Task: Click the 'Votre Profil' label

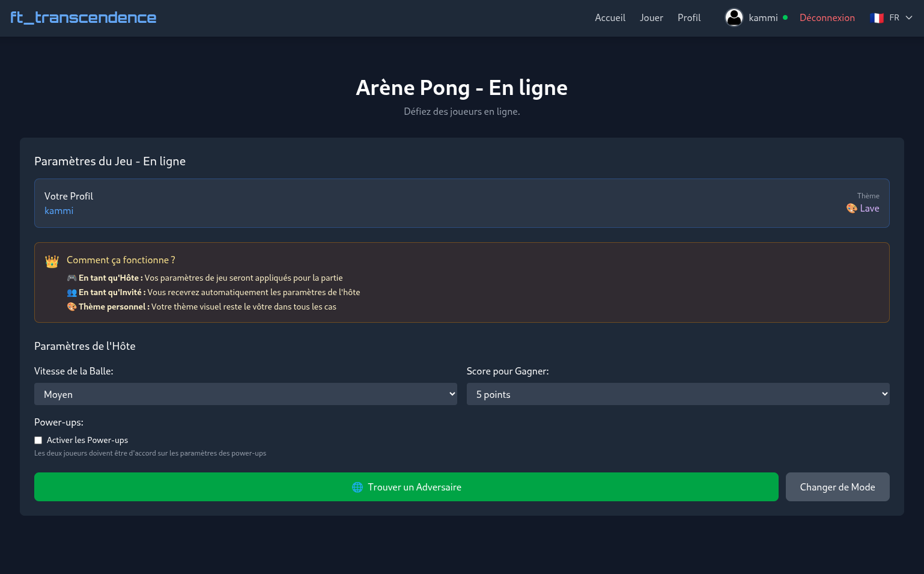Action: [68, 197]
